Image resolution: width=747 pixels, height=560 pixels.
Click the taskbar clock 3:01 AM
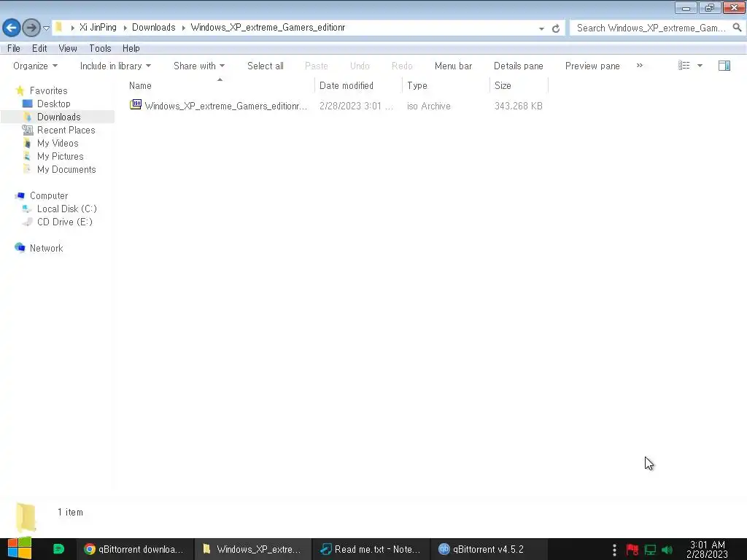point(707,550)
